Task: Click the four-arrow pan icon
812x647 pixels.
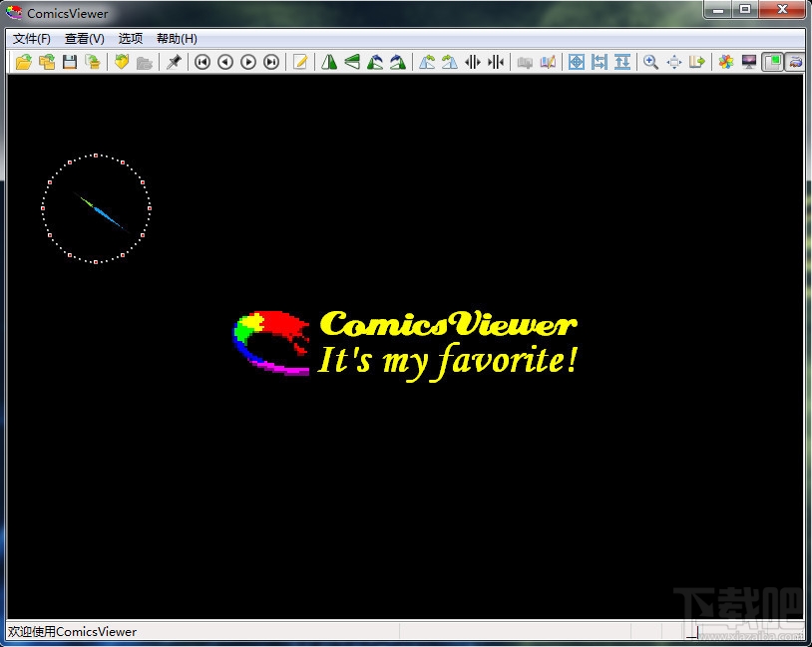Action: coord(674,62)
